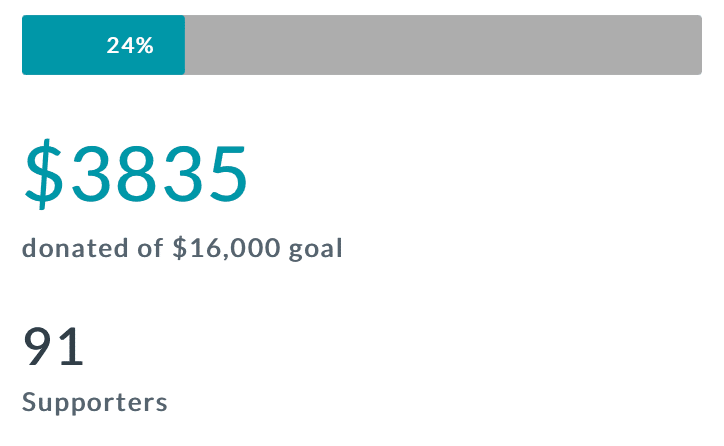724x446 pixels.
Task: Click the middle of the gray progress track
Action: (x=443, y=45)
